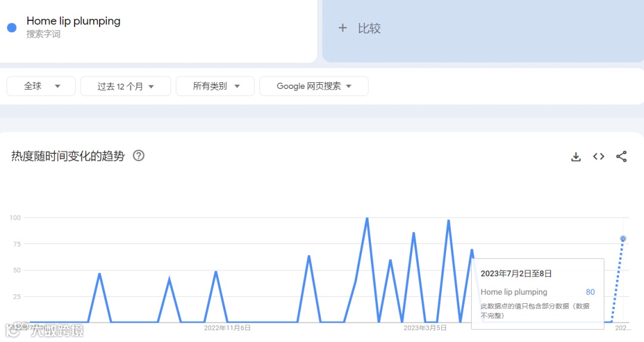This screenshot has width=644, height=342.
Task: Click the 75 y-axis label
Action: click(x=17, y=244)
